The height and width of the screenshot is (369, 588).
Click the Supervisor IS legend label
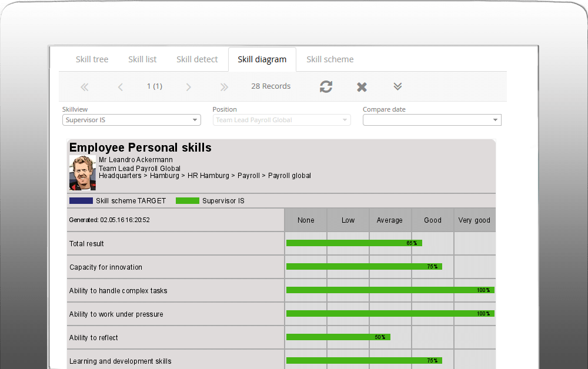pyautogui.click(x=223, y=201)
